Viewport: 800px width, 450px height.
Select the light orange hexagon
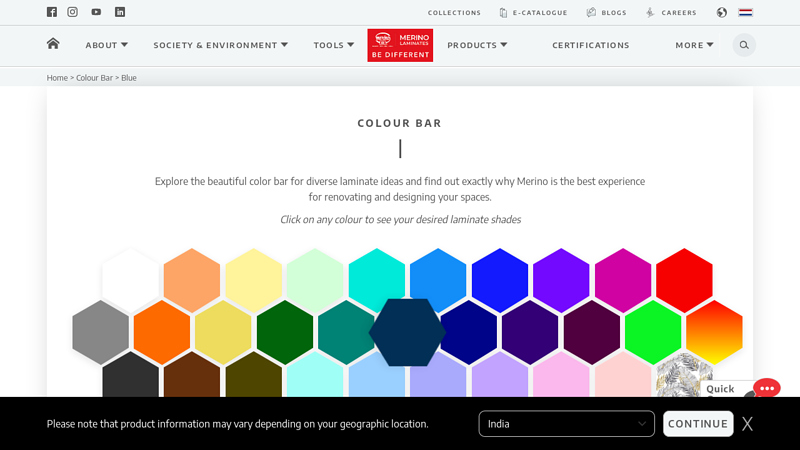(192, 280)
